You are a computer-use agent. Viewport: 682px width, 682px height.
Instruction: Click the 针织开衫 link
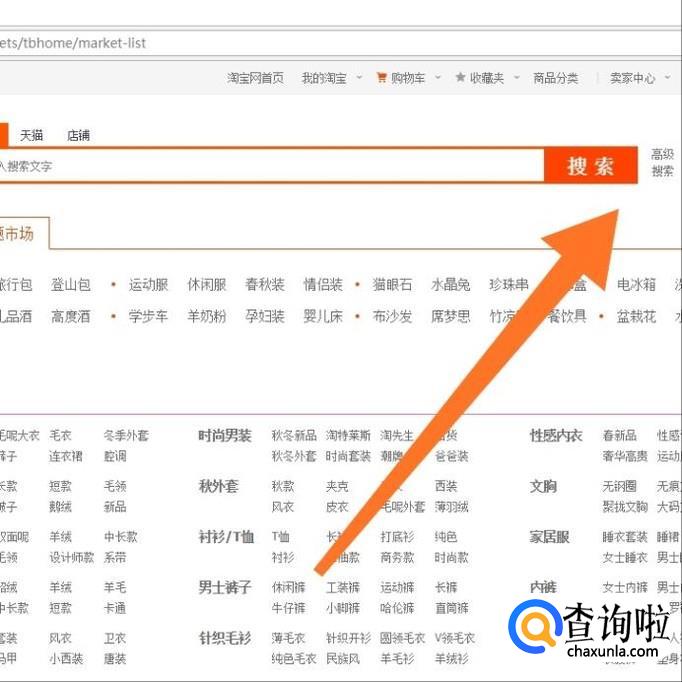[348, 638]
